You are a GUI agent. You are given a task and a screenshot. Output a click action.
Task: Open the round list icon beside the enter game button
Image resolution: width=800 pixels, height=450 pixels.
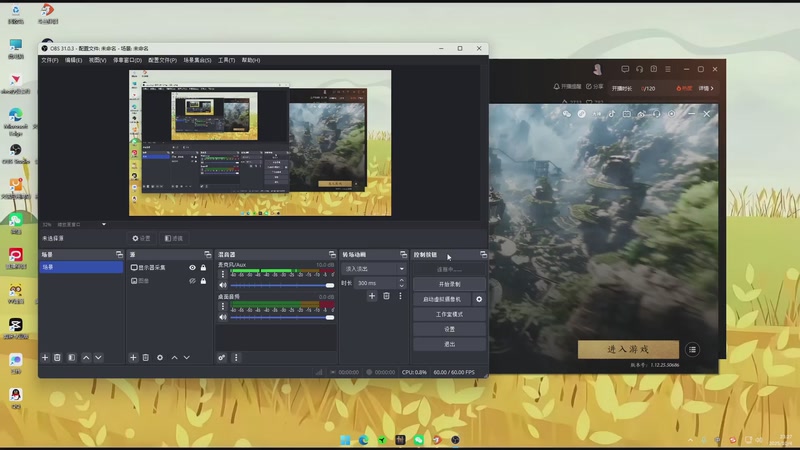click(692, 349)
